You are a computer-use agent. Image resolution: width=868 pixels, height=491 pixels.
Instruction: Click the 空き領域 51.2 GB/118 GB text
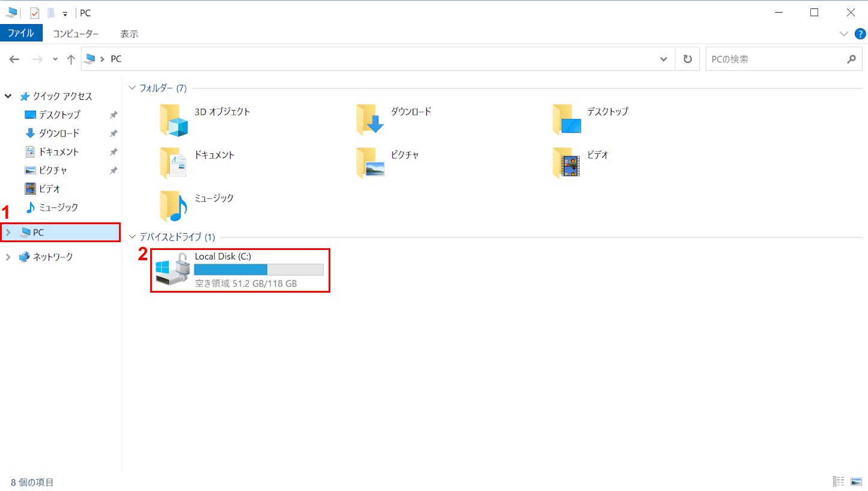(246, 283)
